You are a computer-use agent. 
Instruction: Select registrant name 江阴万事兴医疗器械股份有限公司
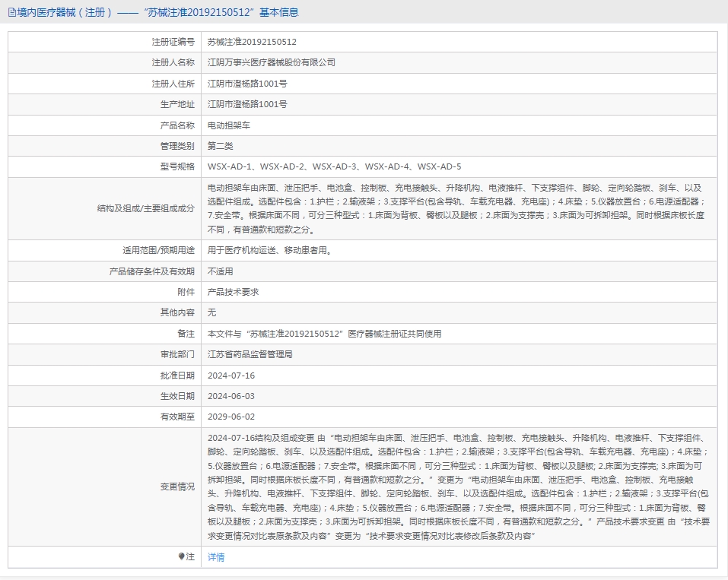click(271, 62)
